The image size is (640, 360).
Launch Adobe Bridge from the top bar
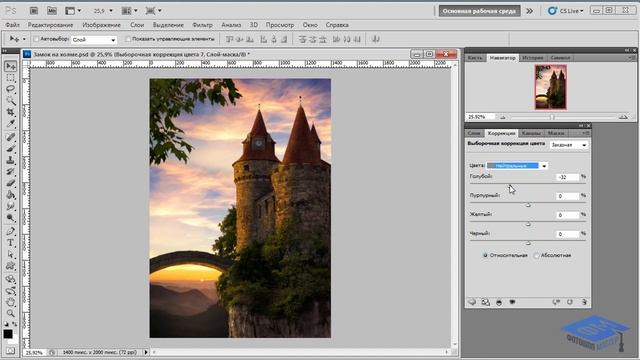click(x=34, y=11)
